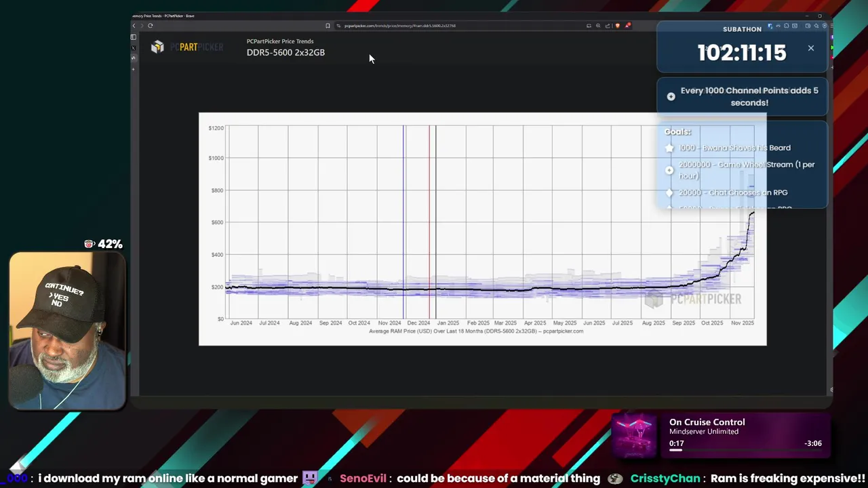Click the 102:11:15 subathon countdown

click(x=742, y=53)
